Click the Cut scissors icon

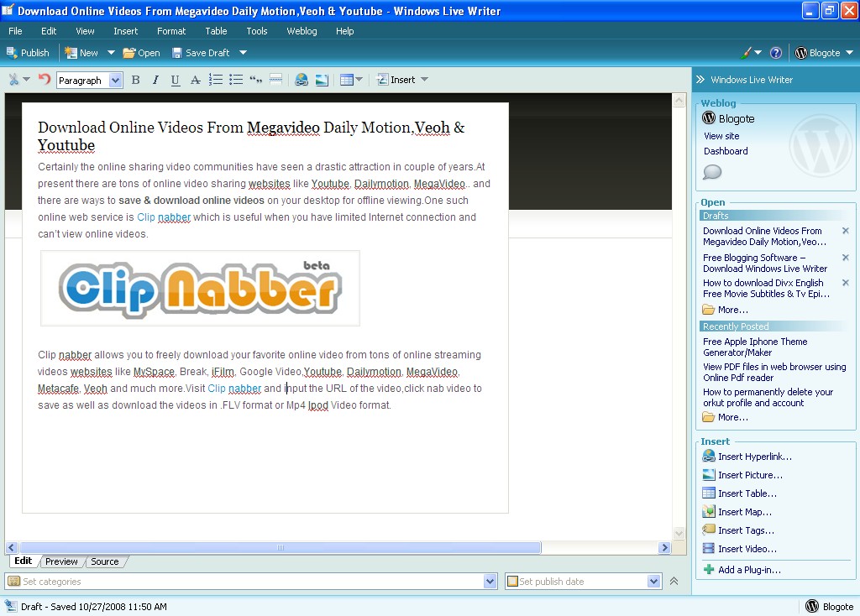[14, 80]
